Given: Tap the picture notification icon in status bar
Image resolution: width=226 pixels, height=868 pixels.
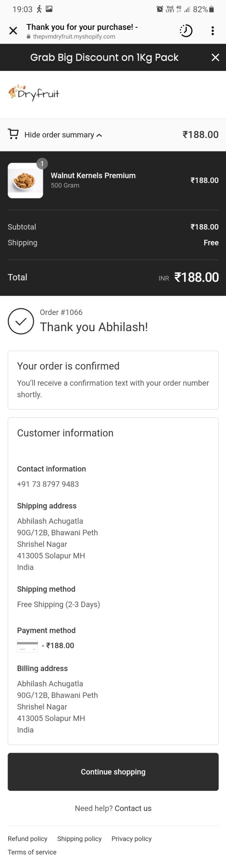Looking at the screenshot, I should point(49,9).
